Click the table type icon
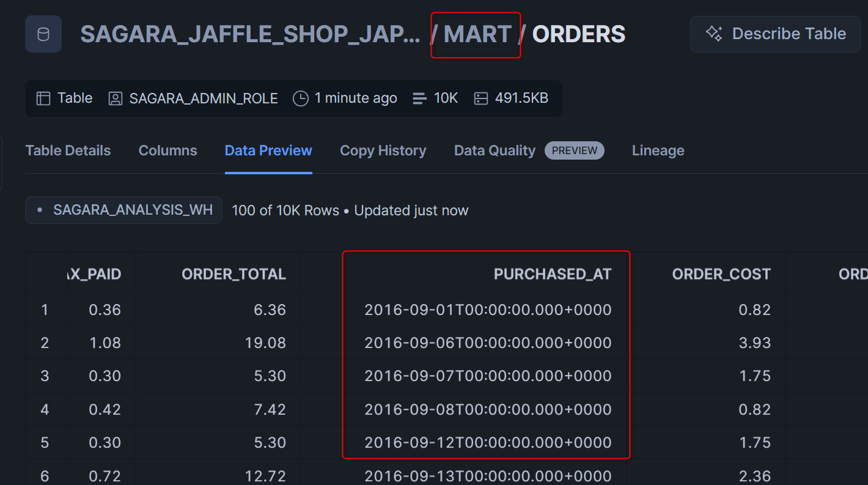 pyautogui.click(x=43, y=98)
